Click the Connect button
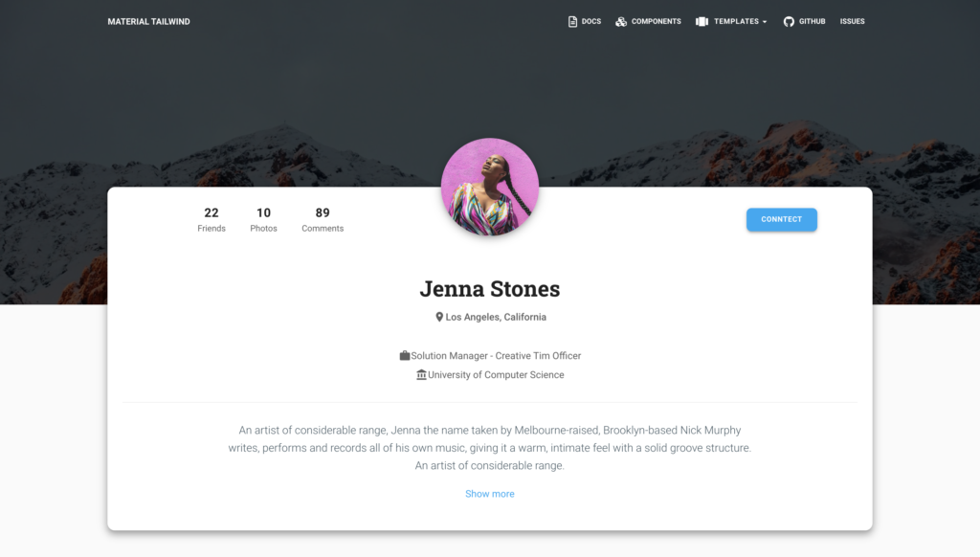This screenshot has height=557, width=980. point(781,219)
